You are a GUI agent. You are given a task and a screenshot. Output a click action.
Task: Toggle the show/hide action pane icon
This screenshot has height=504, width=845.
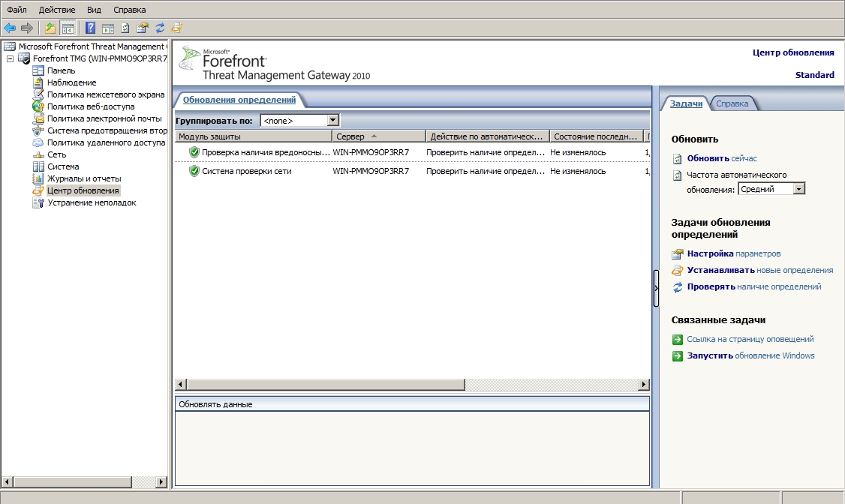click(x=108, y=28)
